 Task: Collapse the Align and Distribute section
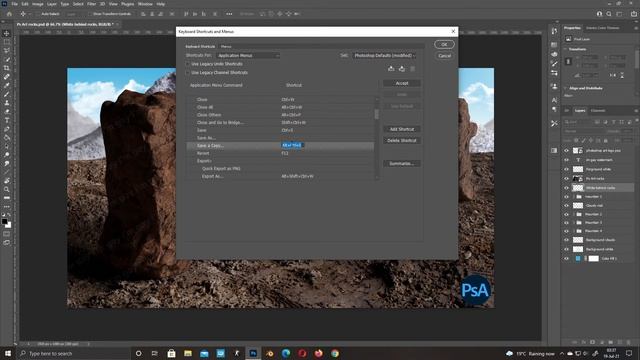pos(566,88)
